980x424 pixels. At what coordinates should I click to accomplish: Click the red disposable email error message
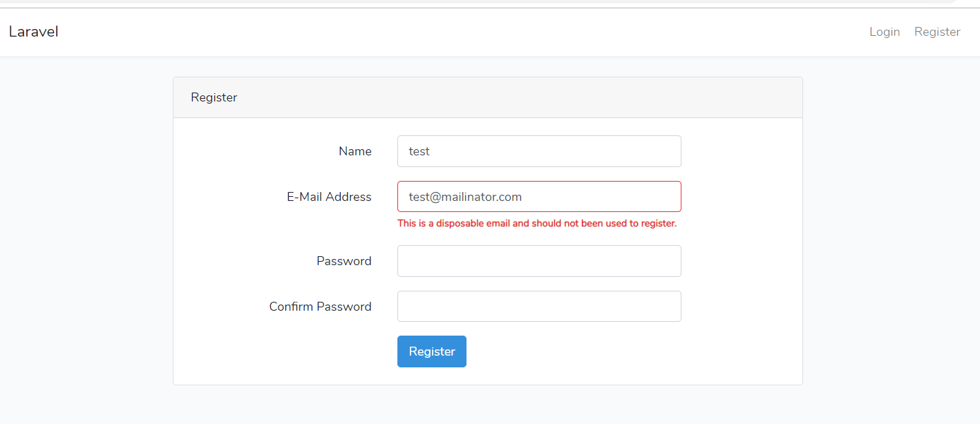pos(536,224)
